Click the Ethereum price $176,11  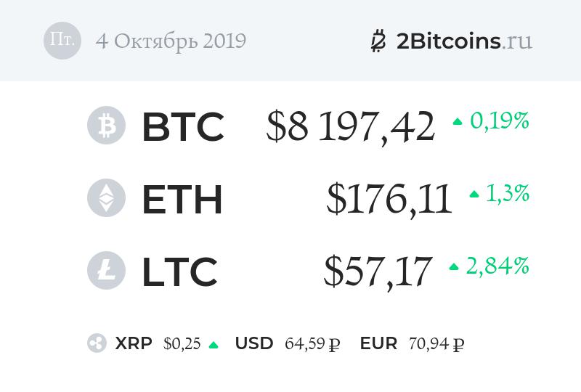[389, 199]
